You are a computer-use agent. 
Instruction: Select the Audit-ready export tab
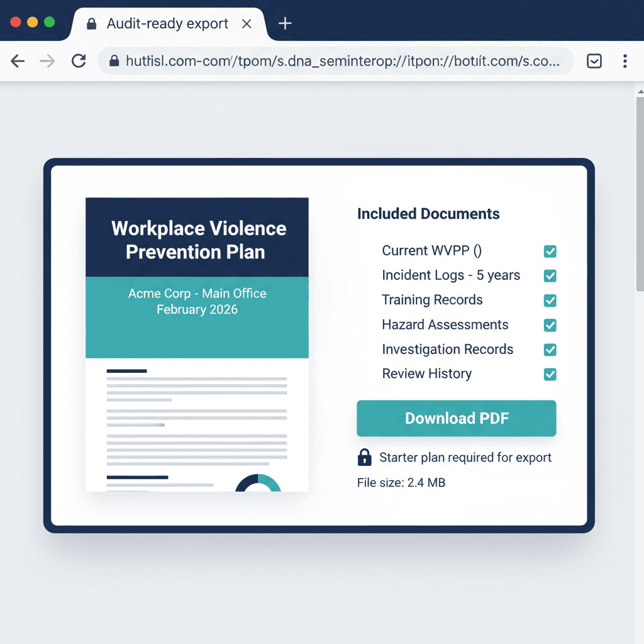click(x=167, y=24)
